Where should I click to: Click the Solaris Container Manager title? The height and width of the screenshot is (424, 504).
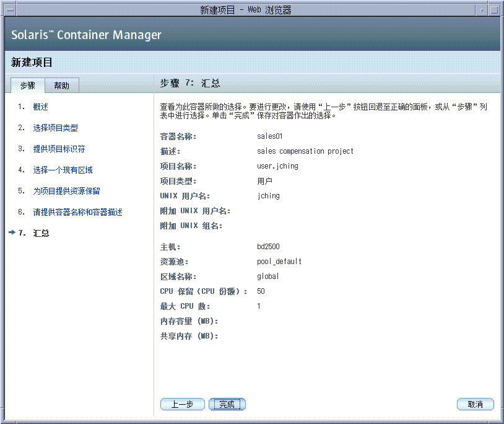pos(86,35)
